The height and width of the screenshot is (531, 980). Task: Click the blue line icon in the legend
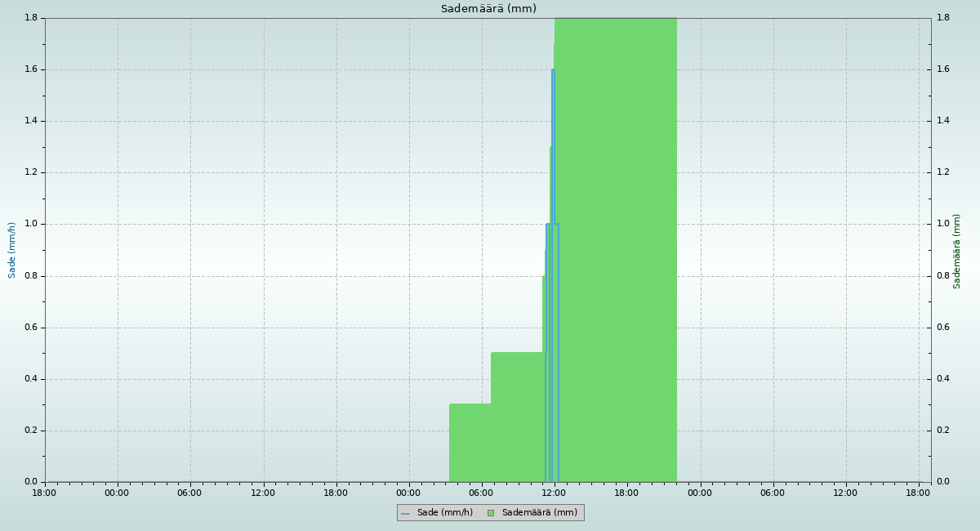(x=405, y=513)
